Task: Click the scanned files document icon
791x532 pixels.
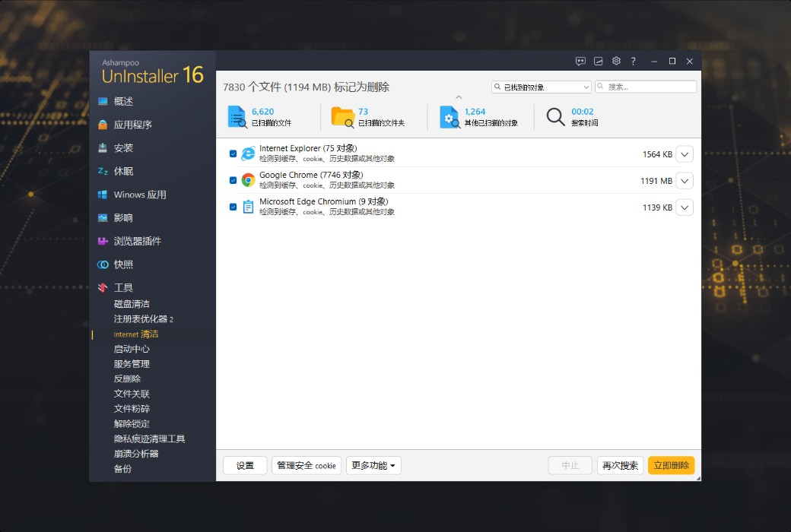Action: click(237, 117)
